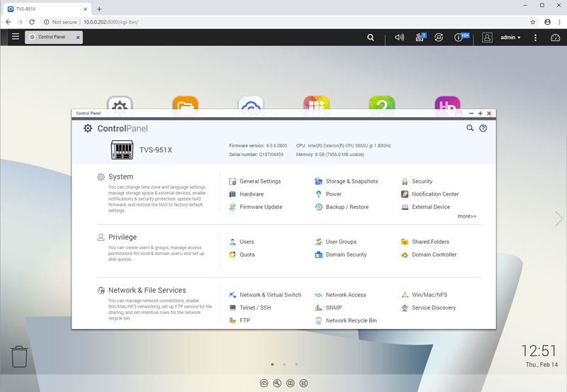Open the volume control speaker icon

click(399, 38)
